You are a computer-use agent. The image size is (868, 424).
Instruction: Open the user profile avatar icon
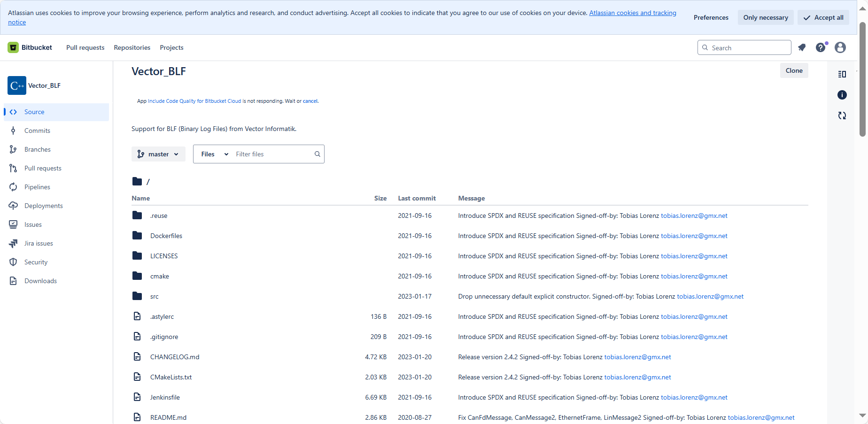pyautogui.click(x=840, y=47)
